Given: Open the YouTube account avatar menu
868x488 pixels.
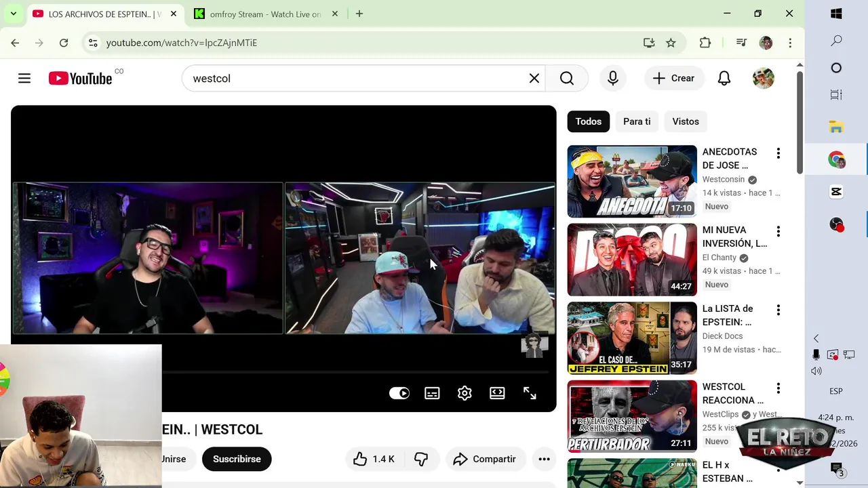Looking at the screenshot, I should [x=764, y=79].
